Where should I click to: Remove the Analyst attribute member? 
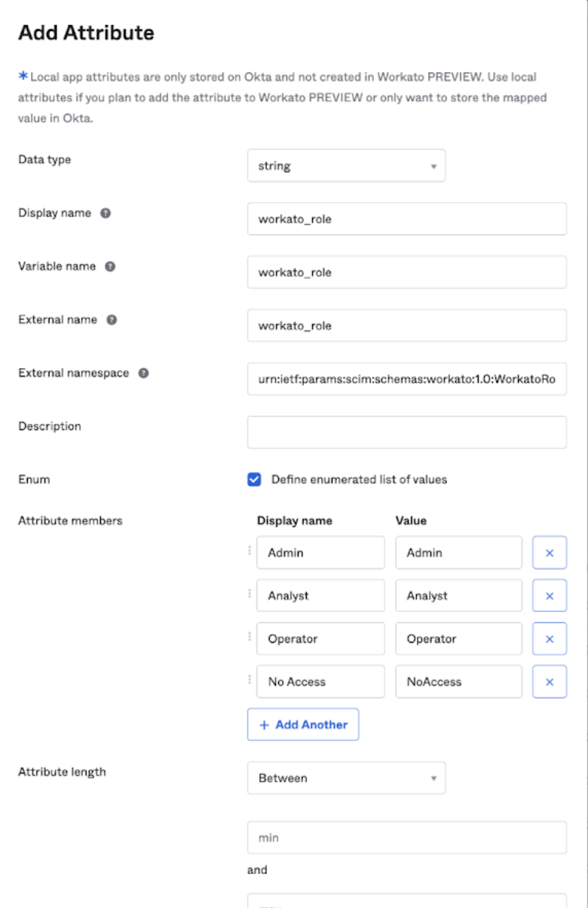click(x=550, y=596)
